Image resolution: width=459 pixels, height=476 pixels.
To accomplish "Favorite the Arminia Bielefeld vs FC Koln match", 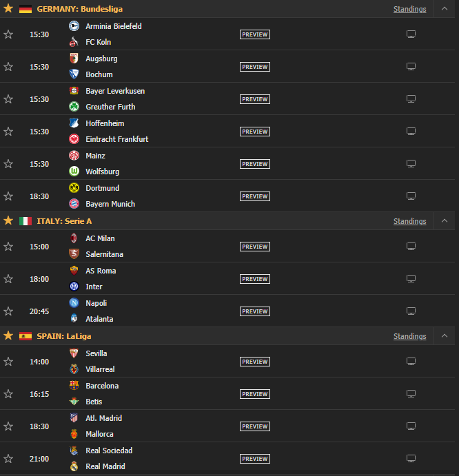I will tap(8, 34).
